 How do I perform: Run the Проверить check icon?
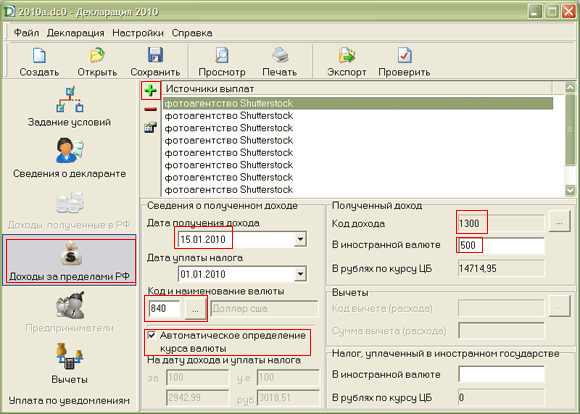point(404,55)
